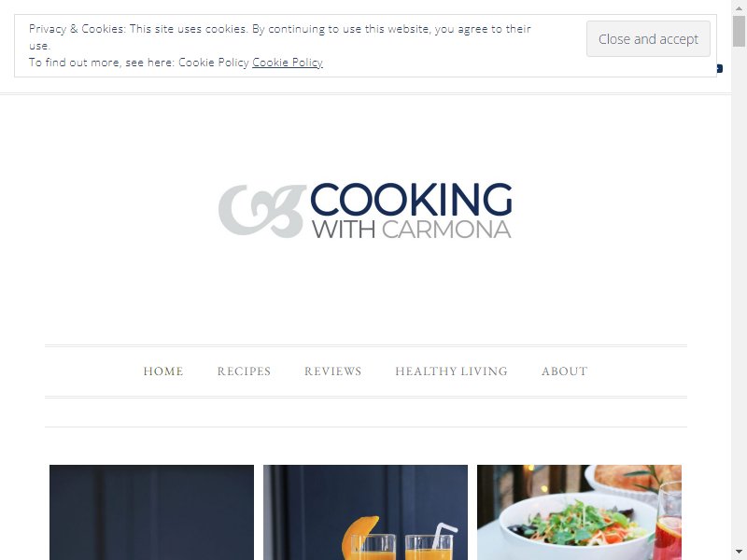747x560 pixels.
Task: Click the blue social icon behind cookie banner
Action: (719, 68)
